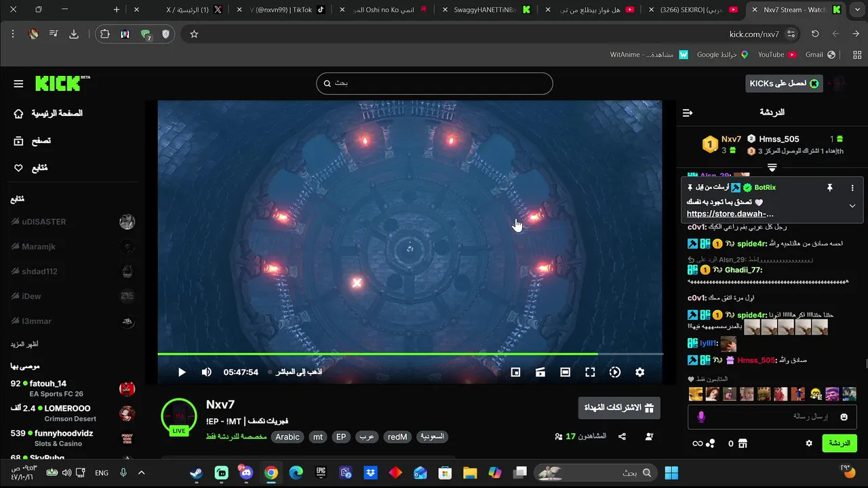Open تصفح browse page
The width and height of the screenshot is (868, 488).
pos(33,141)
